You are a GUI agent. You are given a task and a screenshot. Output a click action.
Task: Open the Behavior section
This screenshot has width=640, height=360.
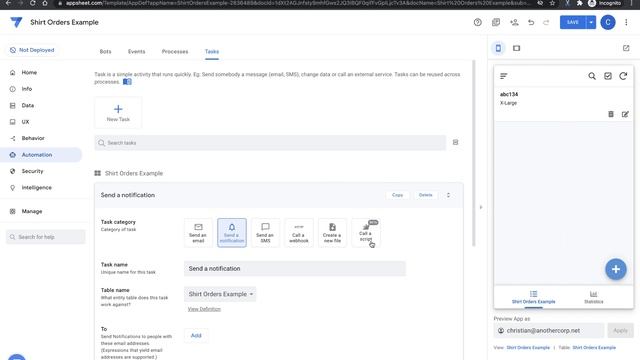tap(33, 138)
